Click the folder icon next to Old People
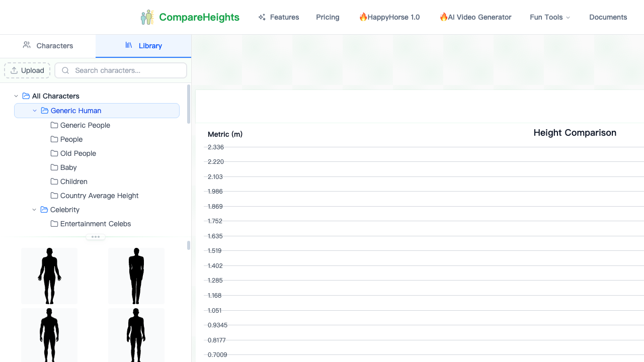 (54, 153)
